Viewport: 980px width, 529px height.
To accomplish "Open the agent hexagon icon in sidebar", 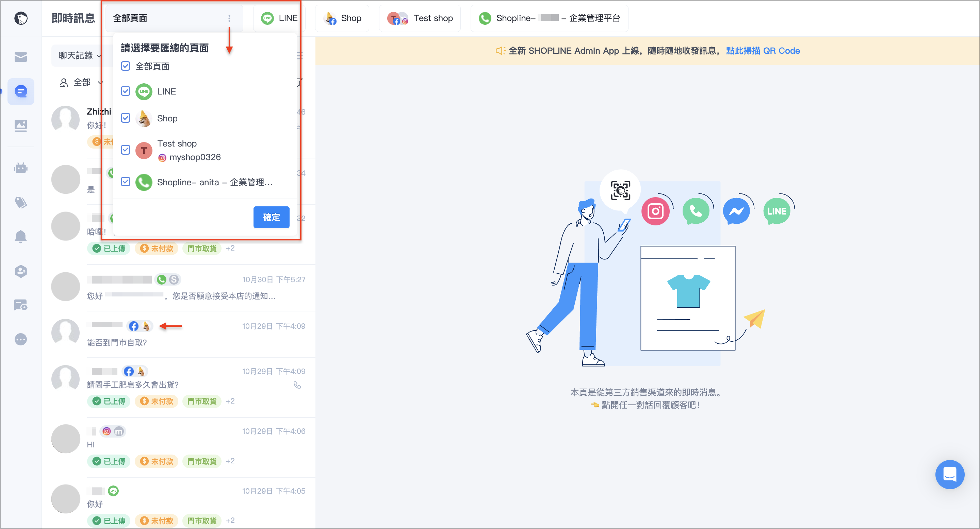I will 20,271.
